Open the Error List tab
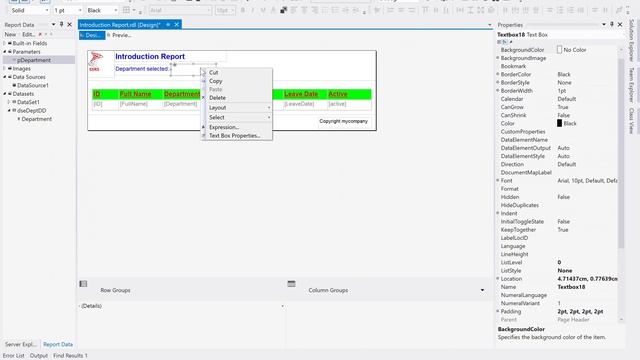The image size is (640, 360). [13, 356]
